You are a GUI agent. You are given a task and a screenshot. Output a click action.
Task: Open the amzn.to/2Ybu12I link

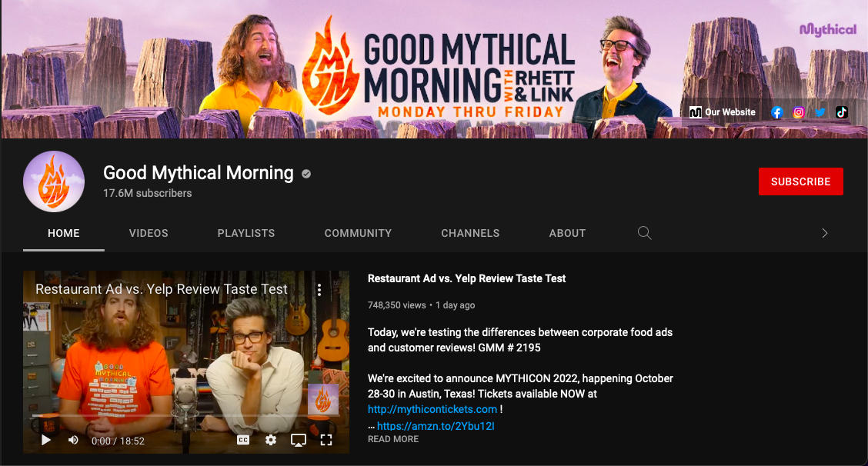tap(436, 426)
